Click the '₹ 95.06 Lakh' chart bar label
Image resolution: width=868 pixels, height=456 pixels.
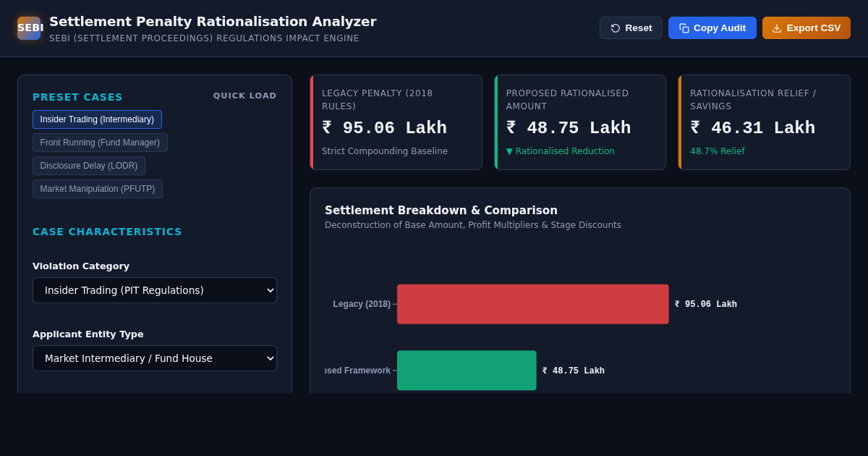[x=706, y=305]
